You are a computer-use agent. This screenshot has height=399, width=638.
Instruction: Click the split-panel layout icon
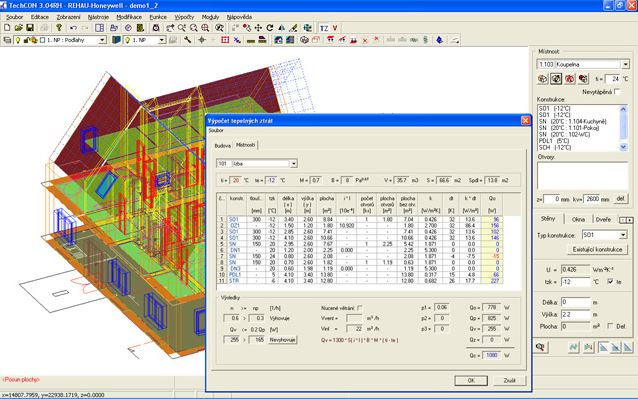tap(99, 28)
